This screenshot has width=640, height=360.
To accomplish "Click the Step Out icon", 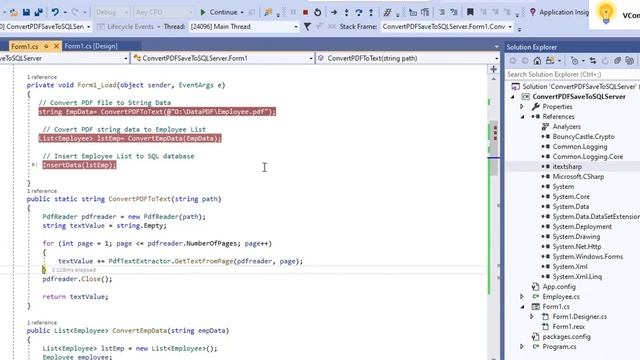I will pyautogui.click(x=371, y=12).
